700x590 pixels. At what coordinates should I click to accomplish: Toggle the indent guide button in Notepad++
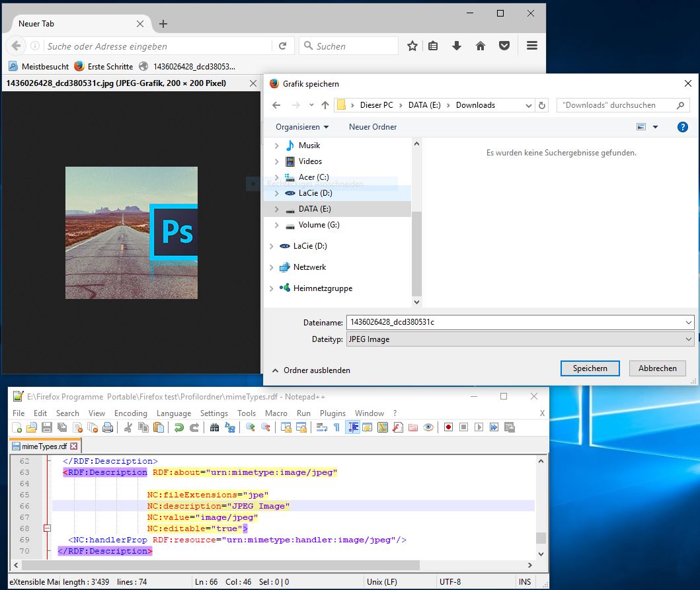tap(352, 427)
